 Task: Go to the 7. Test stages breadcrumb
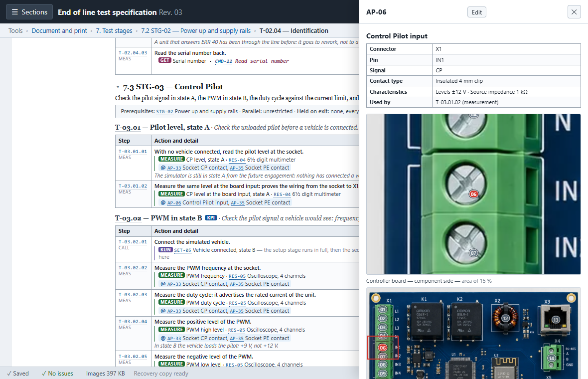coord(114,31)
